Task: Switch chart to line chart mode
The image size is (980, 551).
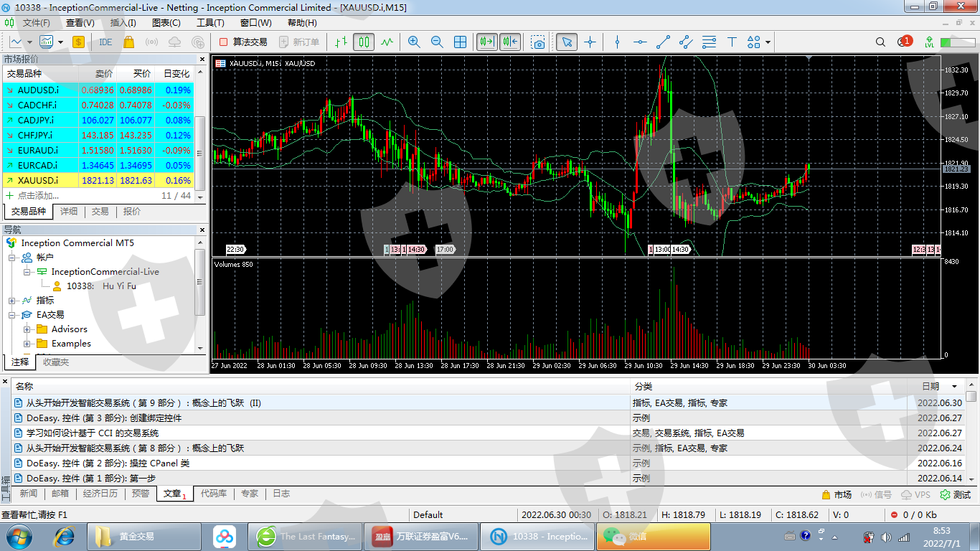Action: (387, 42)
